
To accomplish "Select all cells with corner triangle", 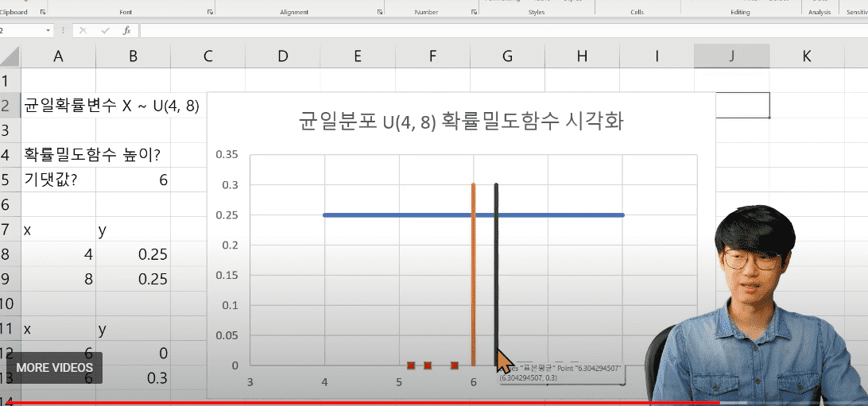I will [x=10, y=56].
